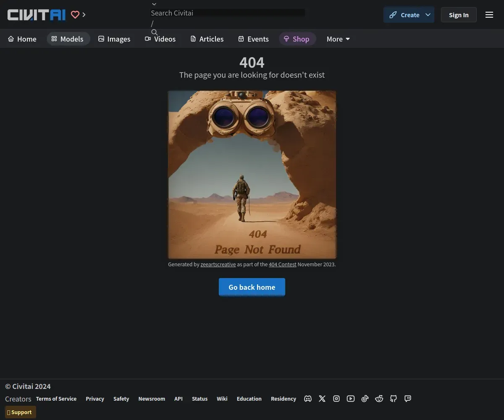Open the Videos tab
This screenshot has width=504, height=420.
point(160,39)
